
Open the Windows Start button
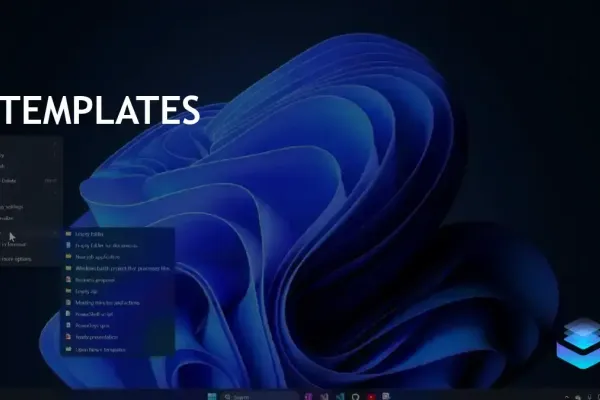pyautogui.click(x=212, y=397)
